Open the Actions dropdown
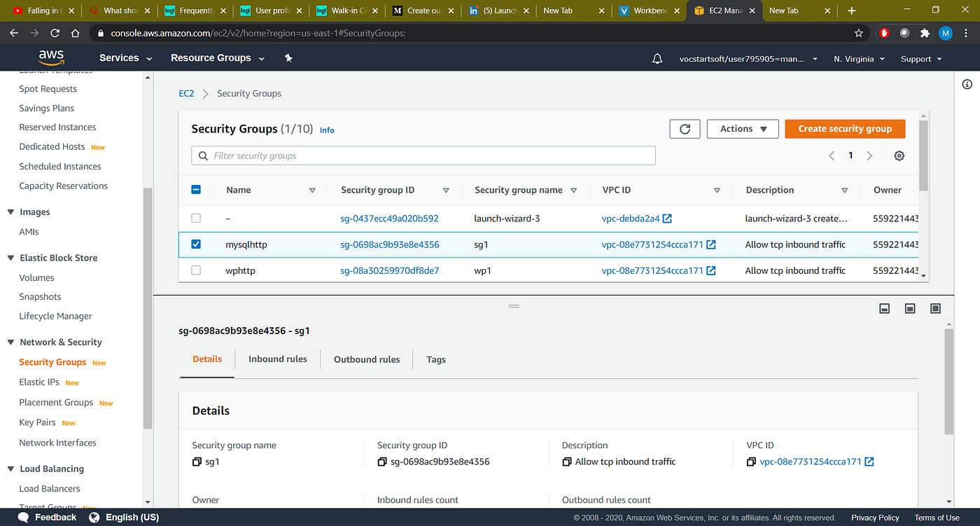Screen dimensions: 980x526 click(x=742, y=128)
